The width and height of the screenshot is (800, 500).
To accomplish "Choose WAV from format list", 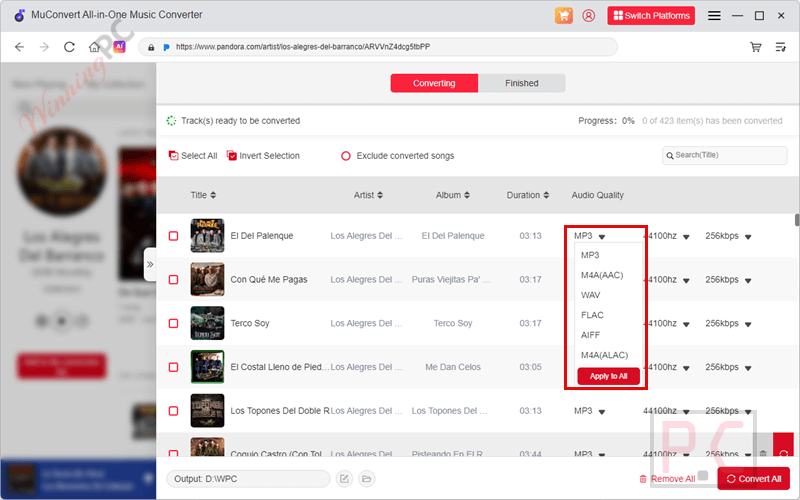I will pyautogui.click(x=590, y=295).
